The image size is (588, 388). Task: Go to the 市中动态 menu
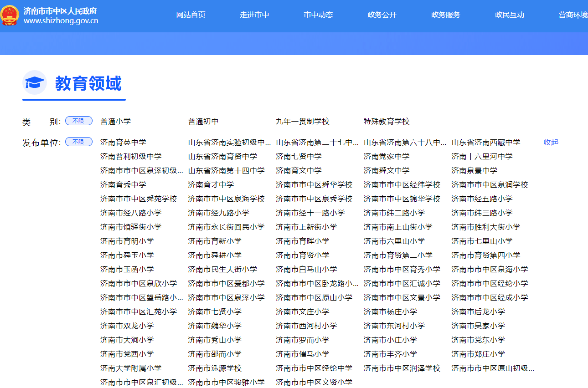coord(319,15)
